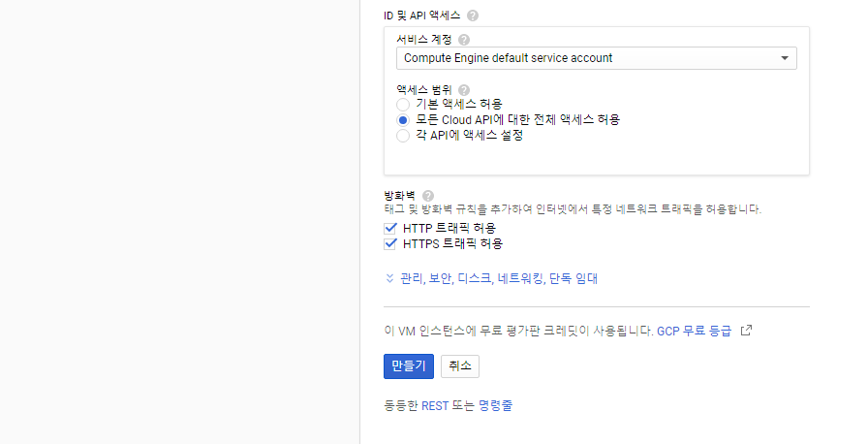Toggle the HTTPS 트래픽 허용 checkbox

(x=390, y=243)
